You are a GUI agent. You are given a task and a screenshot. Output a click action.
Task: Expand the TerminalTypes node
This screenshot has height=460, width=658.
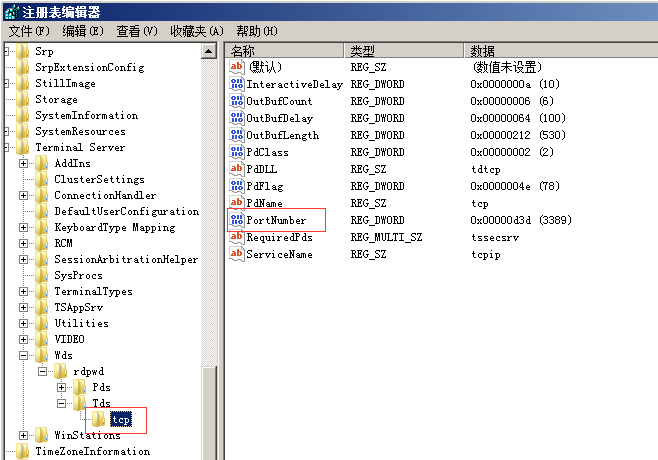click(x=24, y=291)
